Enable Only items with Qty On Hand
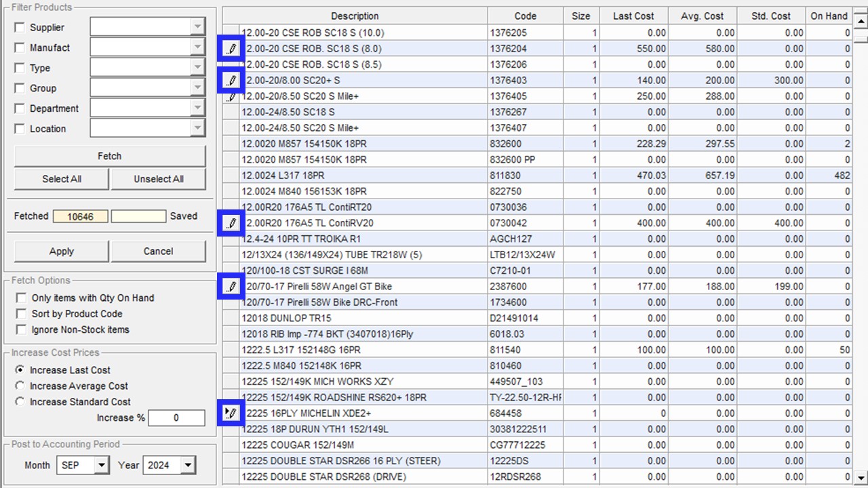The image size is (868, 488). [22, 298]
